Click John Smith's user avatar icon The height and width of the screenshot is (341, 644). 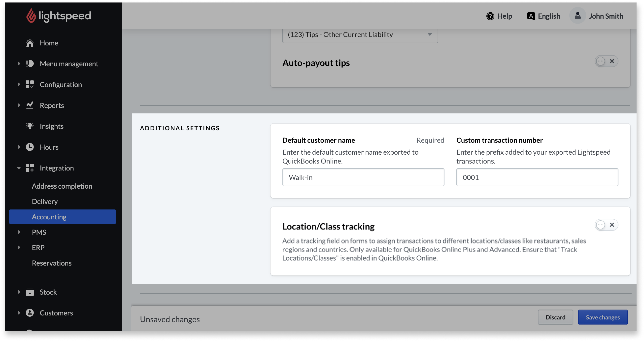(x=577, y=16)
